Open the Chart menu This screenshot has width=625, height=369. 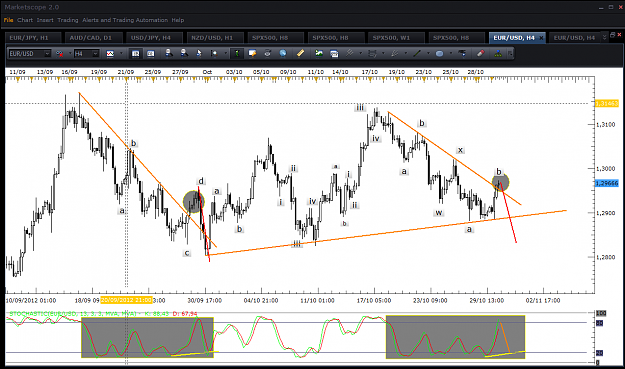[x=25, y=20]
